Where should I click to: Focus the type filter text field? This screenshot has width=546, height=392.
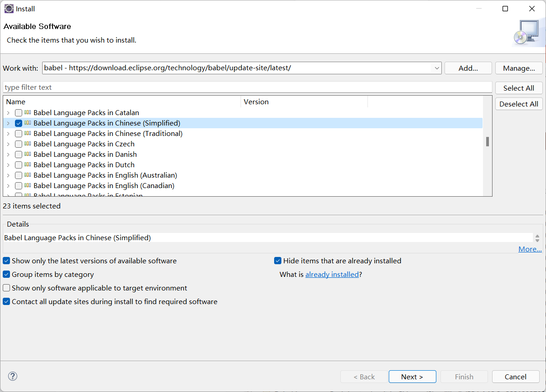point(247,87)
